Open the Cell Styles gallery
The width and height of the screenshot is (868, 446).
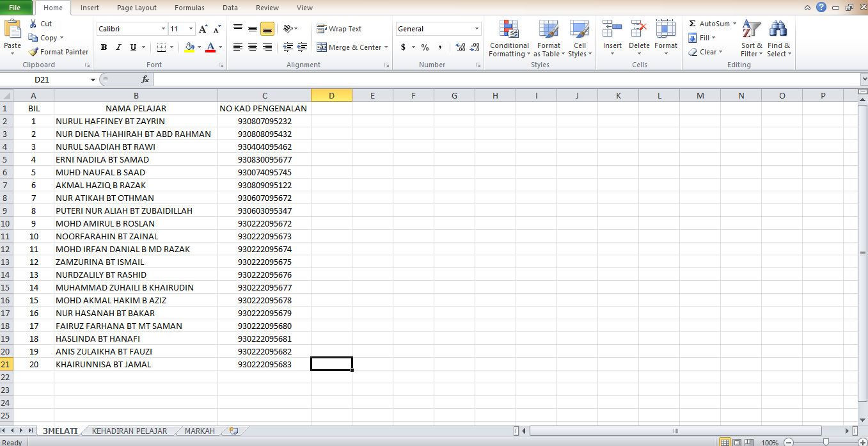click(580, 38)
